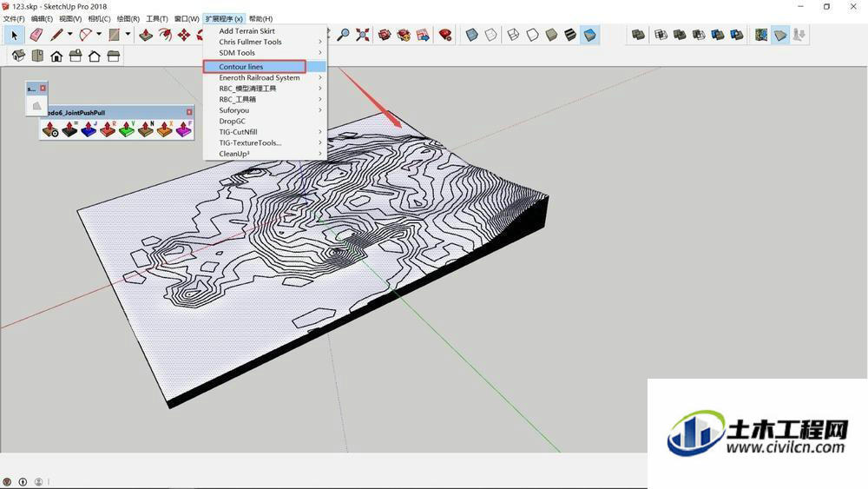Click the Subtract solids tool

pos(699,35)
